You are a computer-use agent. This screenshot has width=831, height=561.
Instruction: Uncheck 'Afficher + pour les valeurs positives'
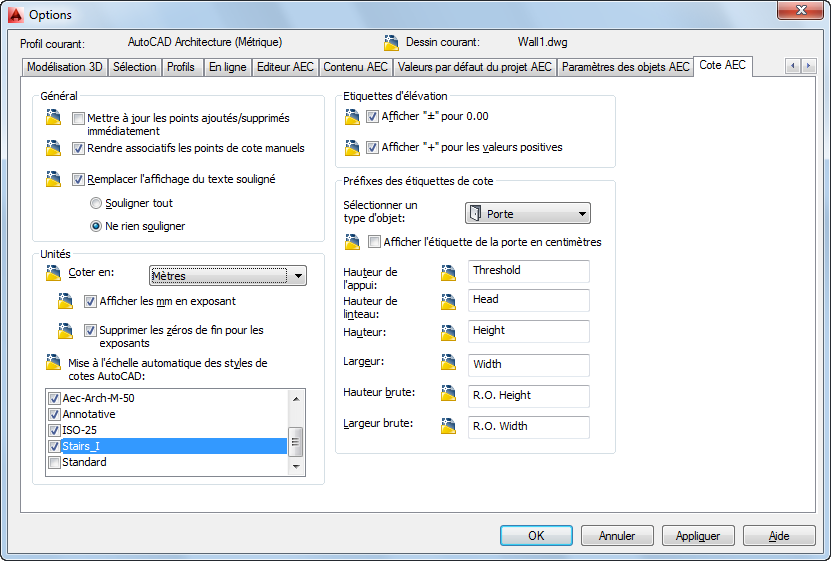click(x=373, y=148)
